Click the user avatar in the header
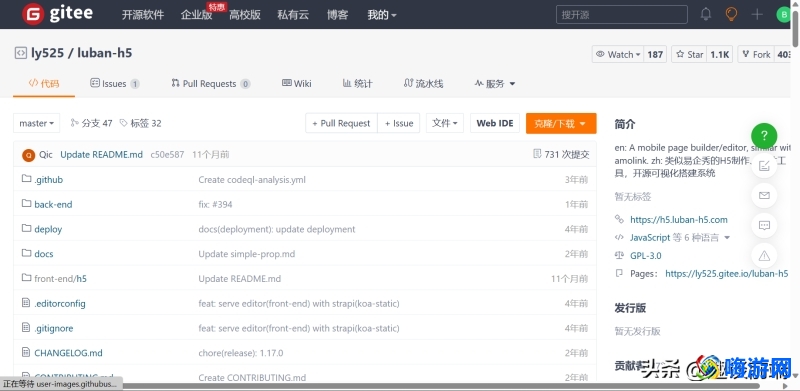Viewport: 800px width, 391px height. [783, 14]
